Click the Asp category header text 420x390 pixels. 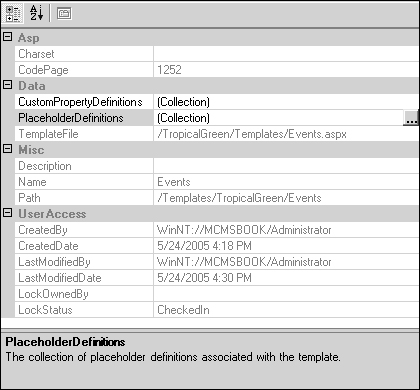[x=29, y=38]
